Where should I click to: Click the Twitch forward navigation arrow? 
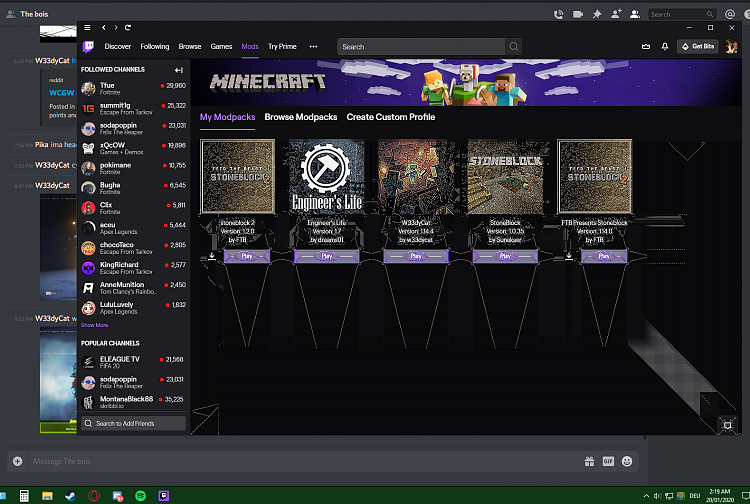click(115, 28)
